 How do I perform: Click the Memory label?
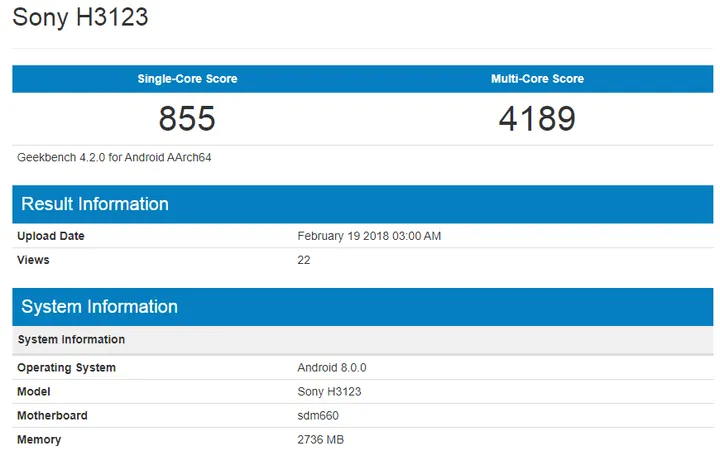click(x=39, y=440)
